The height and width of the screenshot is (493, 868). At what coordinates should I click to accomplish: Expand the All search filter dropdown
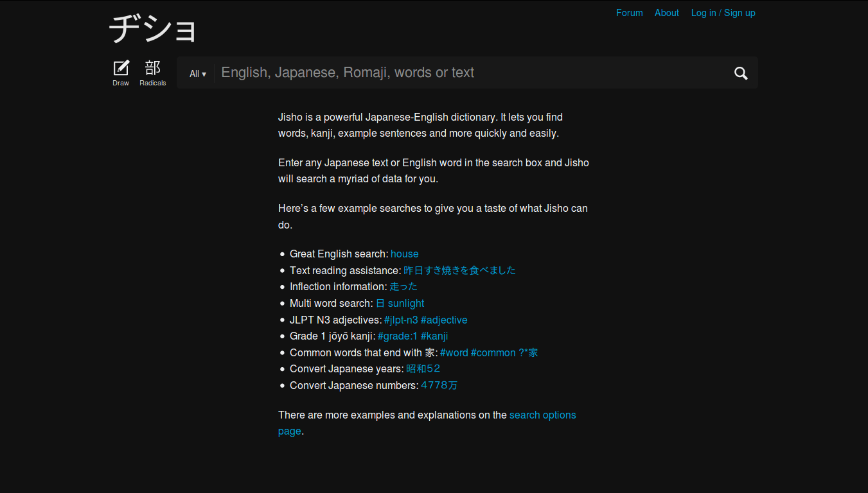point(198,74)
